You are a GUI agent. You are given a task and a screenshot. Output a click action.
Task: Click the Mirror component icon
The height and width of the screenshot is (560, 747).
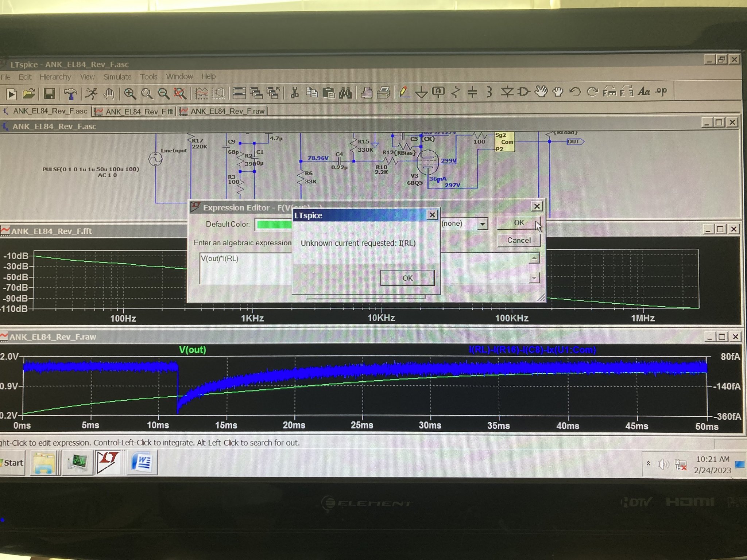627,92
